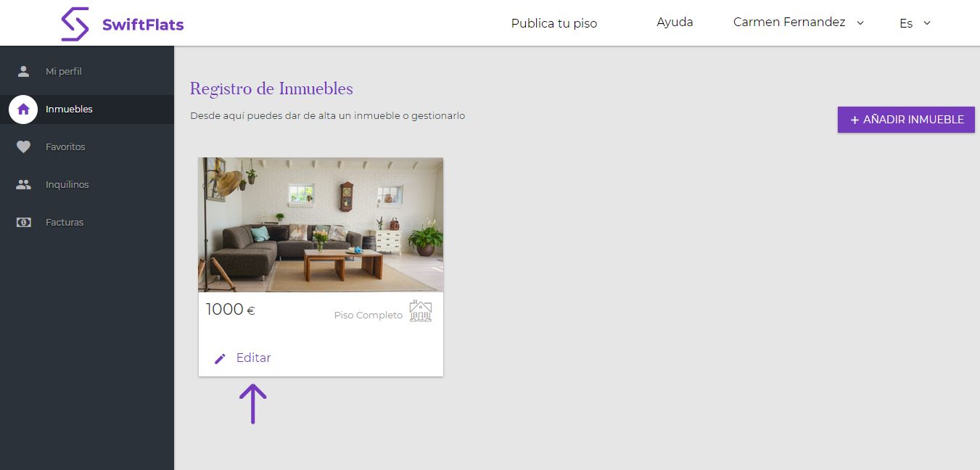Open Favoritos via the heart icon
The width and height of the screenshot is (980, 470).
(23, 147)
